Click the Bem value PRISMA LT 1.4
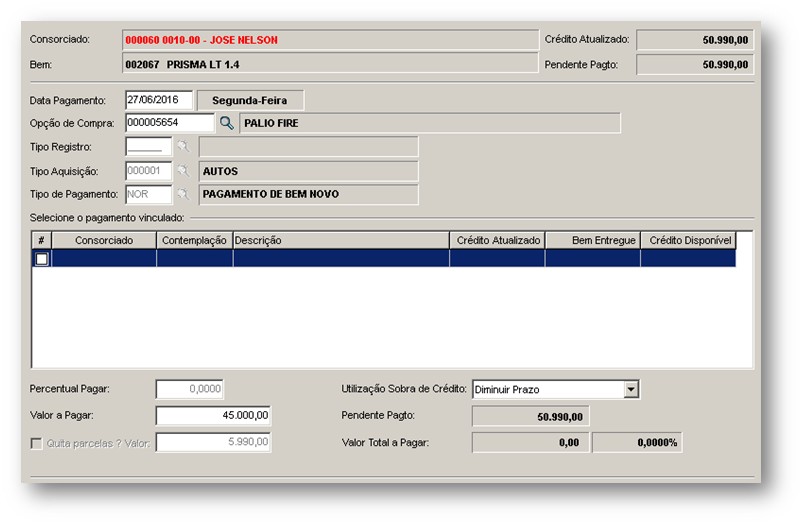803x525 pixels. 203,65
